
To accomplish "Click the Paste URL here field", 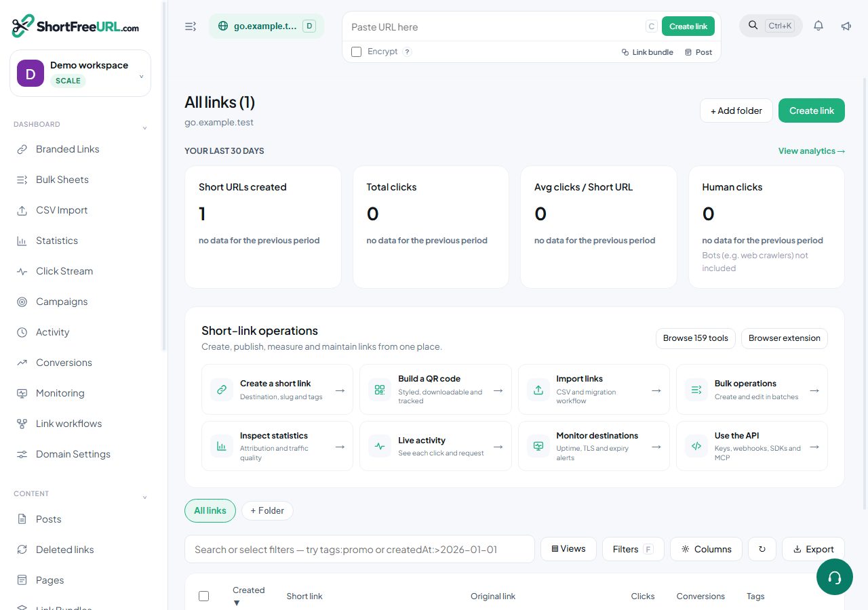I will (495, 27).
